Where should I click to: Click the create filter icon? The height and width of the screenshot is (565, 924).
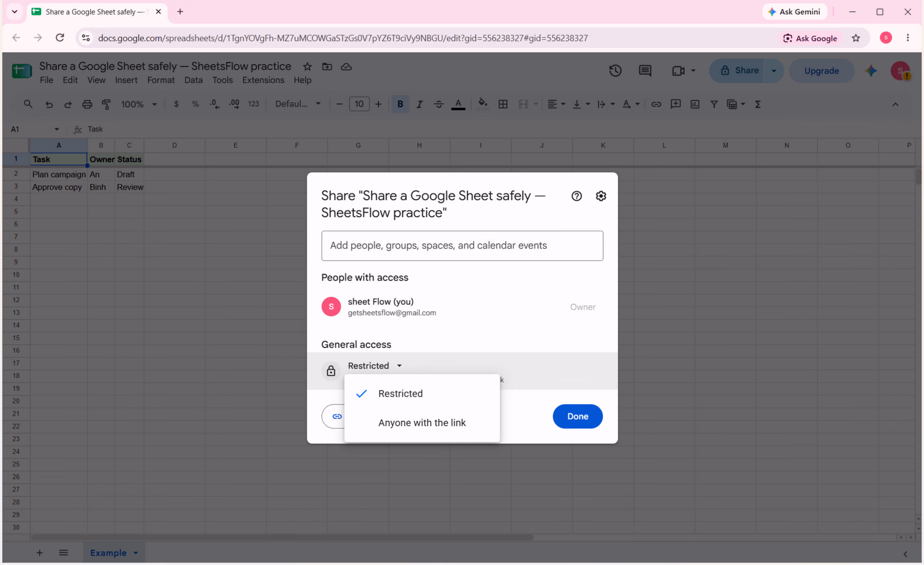pos(714,104)
